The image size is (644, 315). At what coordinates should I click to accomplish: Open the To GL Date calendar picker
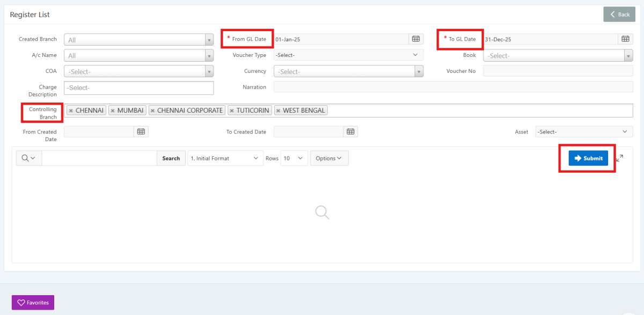(625, 39)
